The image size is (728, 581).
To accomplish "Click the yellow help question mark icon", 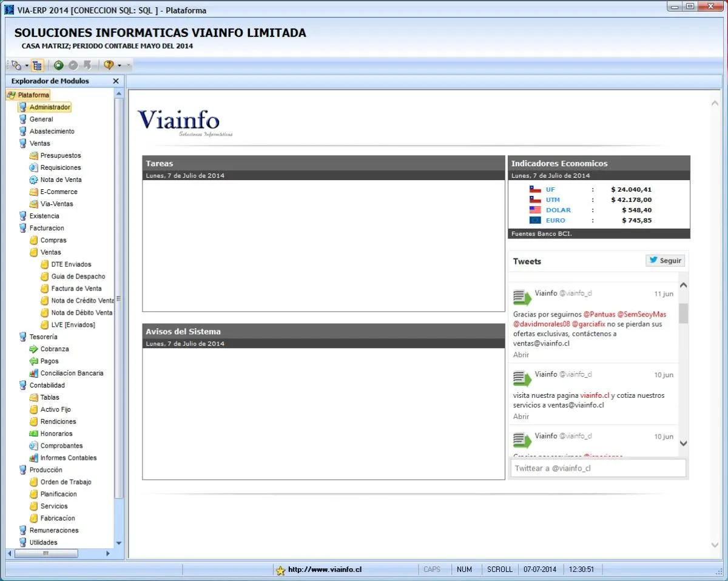I will (109, 65).
